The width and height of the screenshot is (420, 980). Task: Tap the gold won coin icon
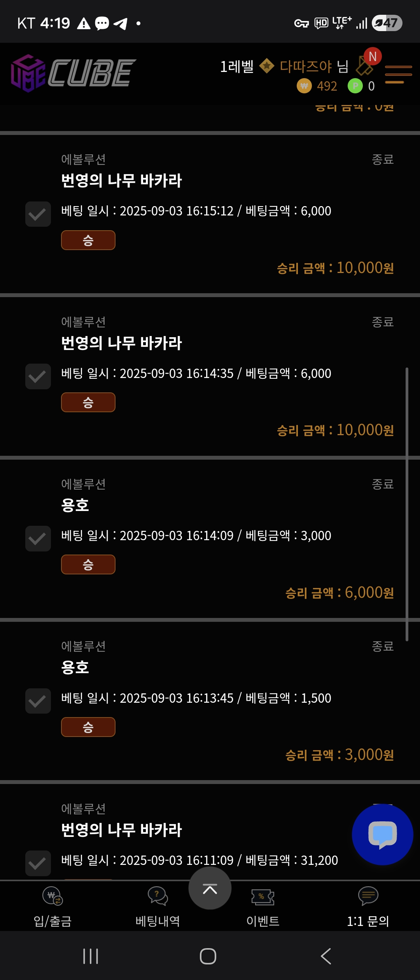304,86
